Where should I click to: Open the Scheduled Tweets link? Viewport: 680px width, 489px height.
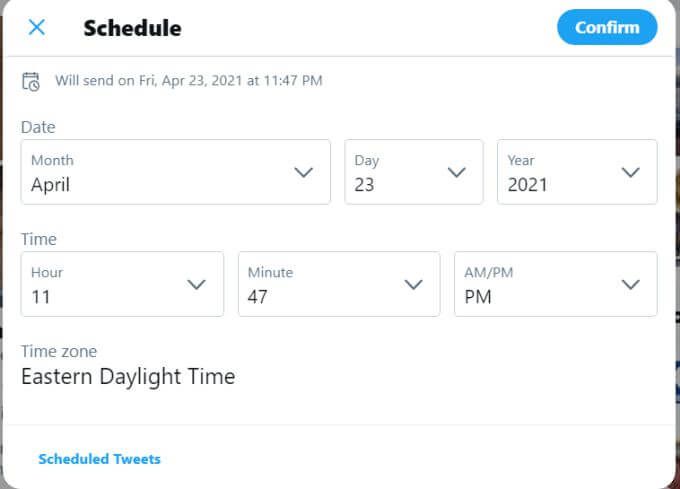click(99, 459)
